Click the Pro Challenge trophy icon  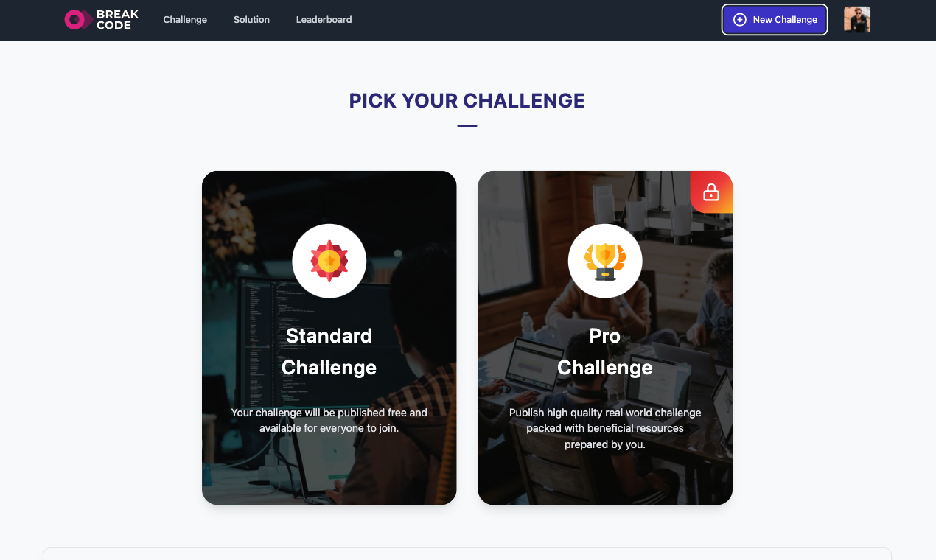605,261
